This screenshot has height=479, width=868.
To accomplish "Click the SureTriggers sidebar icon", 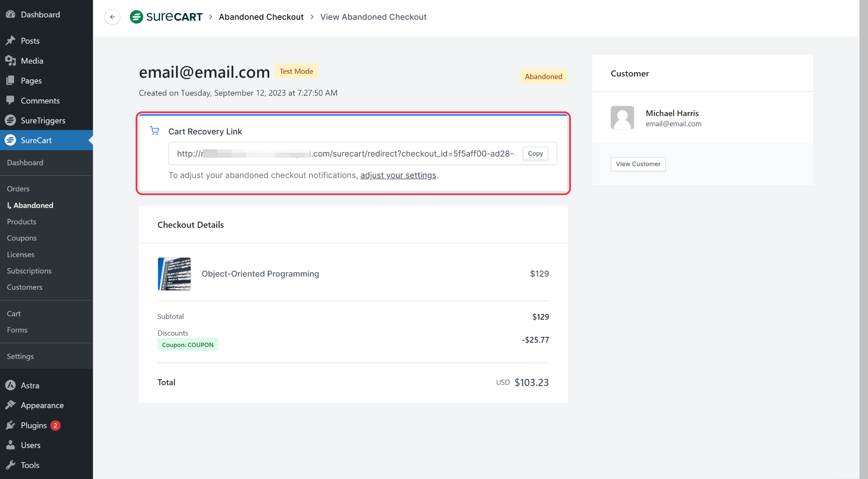I will coord(11,120).
